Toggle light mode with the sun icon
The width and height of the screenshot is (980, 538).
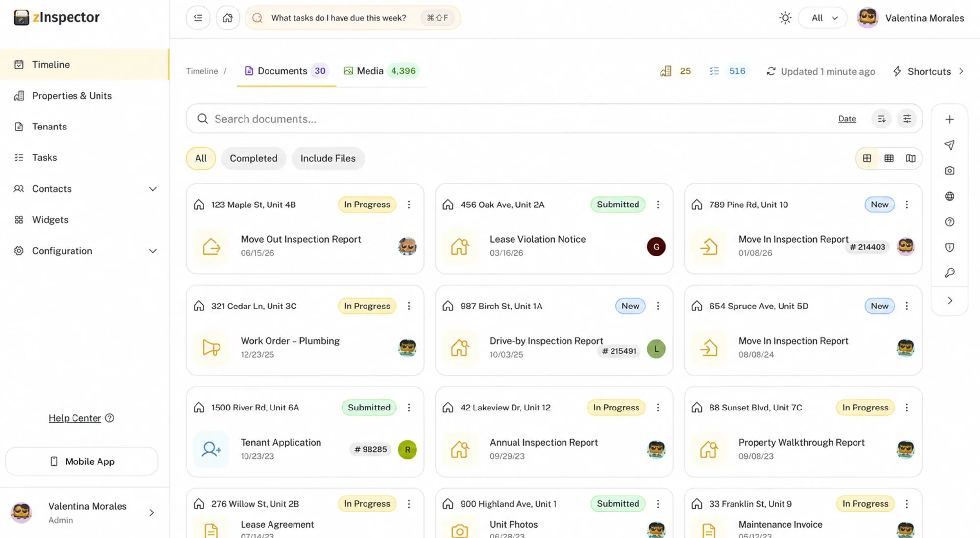coord(785,18)
